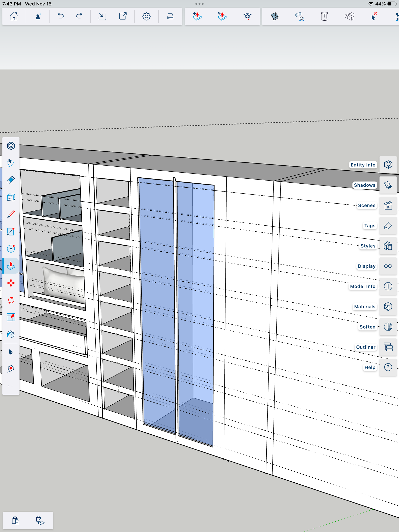Expand more tools via ellipsis
399x532 pixels.
(11, 386)
